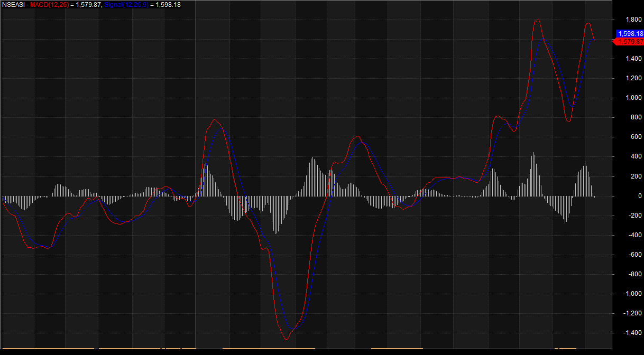
Task: Click the MACD line's lowest trough near -1,400
Action: pos(286,339)
